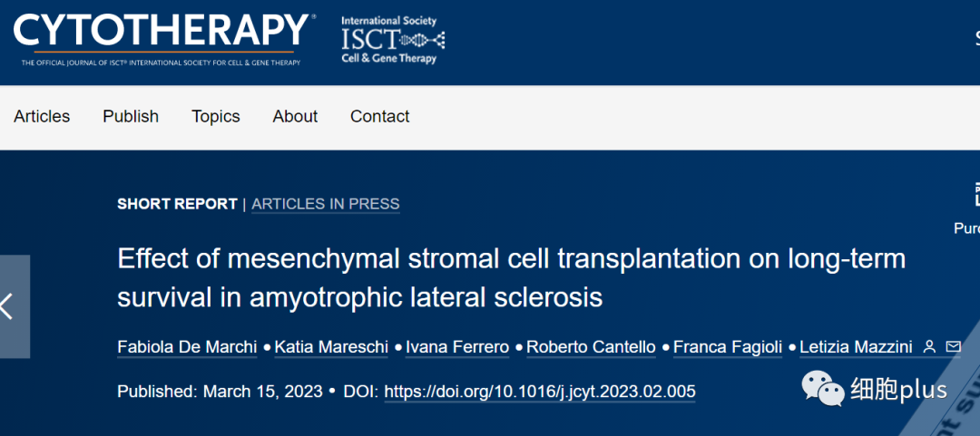
Task: View author Roberto Cantello
Action: click(x=592, y=346)
